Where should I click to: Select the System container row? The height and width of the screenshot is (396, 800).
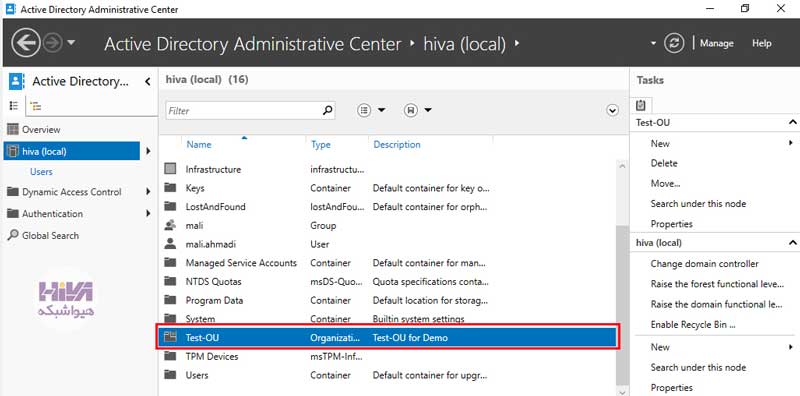tap(388, 318)
